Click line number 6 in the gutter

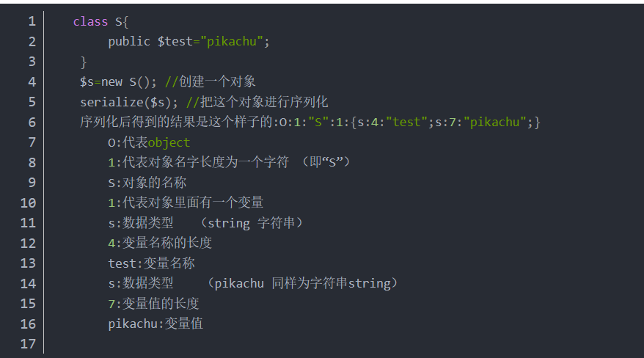[x=32, y=123]
